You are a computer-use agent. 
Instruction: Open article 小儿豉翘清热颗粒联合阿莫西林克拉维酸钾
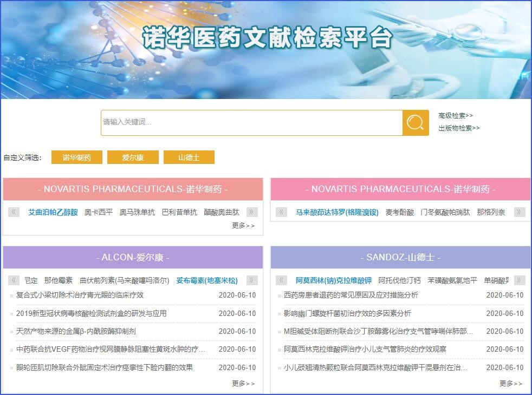tap(375, 367)
